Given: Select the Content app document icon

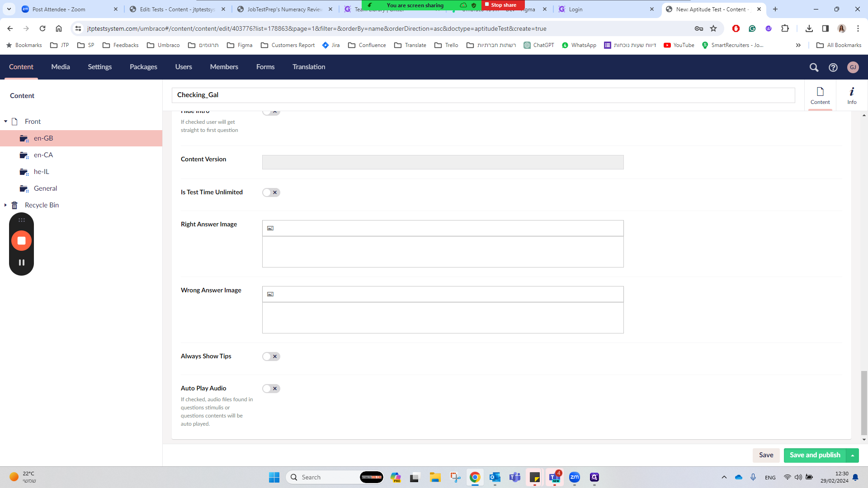Looking at the screenshot, I should click(x=820, y=96).
